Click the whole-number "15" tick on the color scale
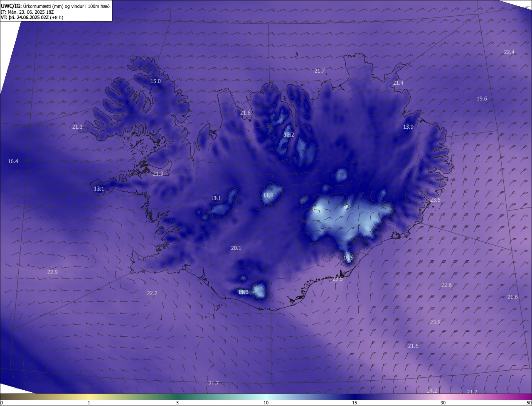Image resolution: width=532 pixels, height=406 pixels. (355, 403)
